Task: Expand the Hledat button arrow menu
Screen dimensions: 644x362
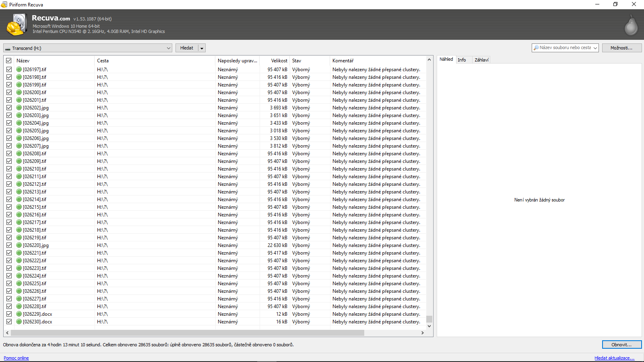Action: point(202,48)
